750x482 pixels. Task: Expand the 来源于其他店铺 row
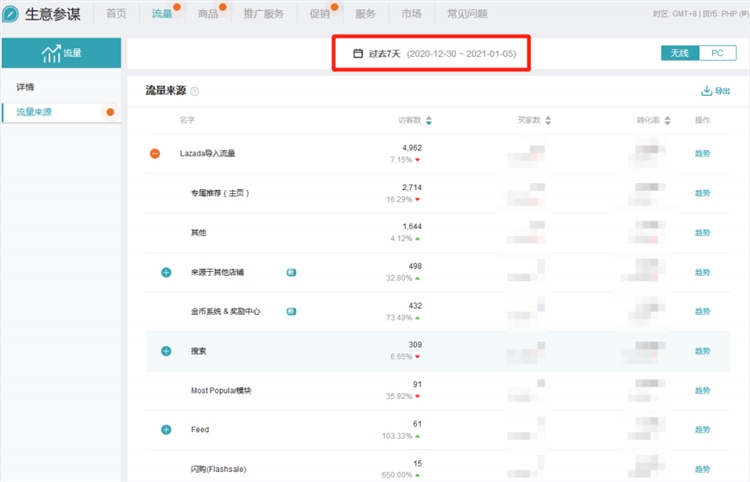(166, 272)
